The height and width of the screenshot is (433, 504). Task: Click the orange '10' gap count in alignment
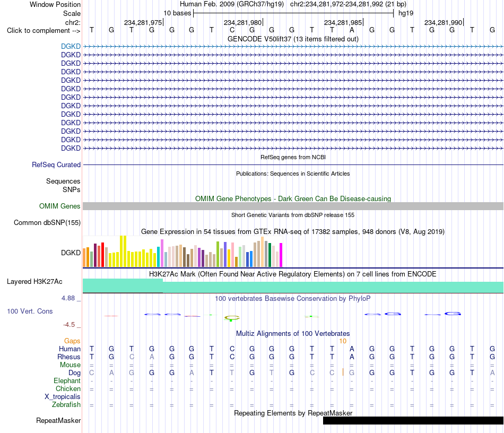coord(343,341)
